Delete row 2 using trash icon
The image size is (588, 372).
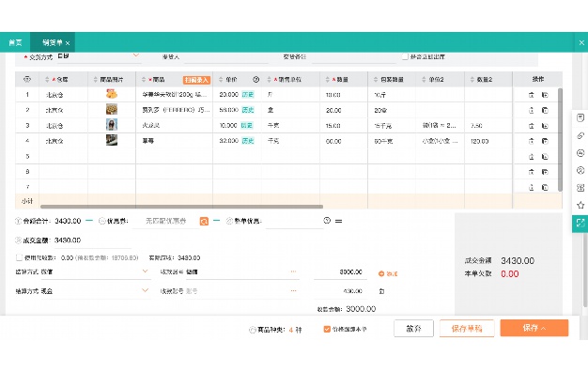[531, 110]
